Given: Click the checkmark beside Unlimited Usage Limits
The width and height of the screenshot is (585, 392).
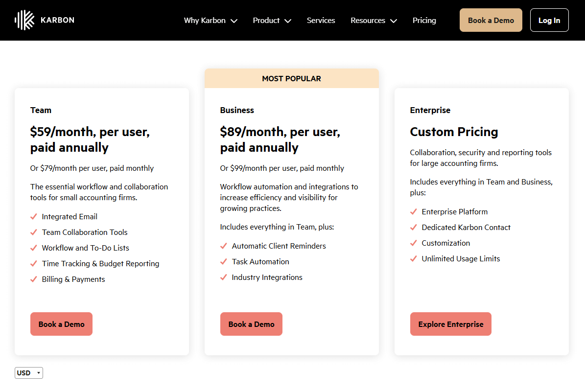Looking at the screenshot, I should pos(414,258).
